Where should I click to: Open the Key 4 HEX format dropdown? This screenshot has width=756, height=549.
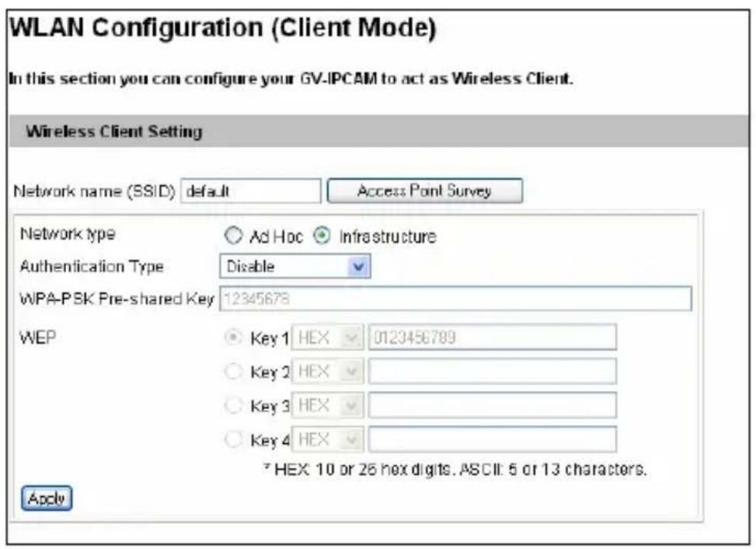328,439
